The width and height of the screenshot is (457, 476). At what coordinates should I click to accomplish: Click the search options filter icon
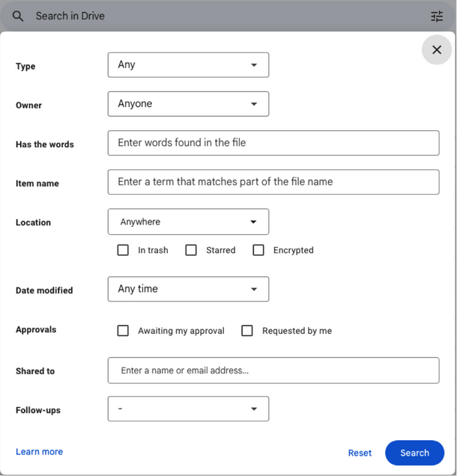point(437,16)
